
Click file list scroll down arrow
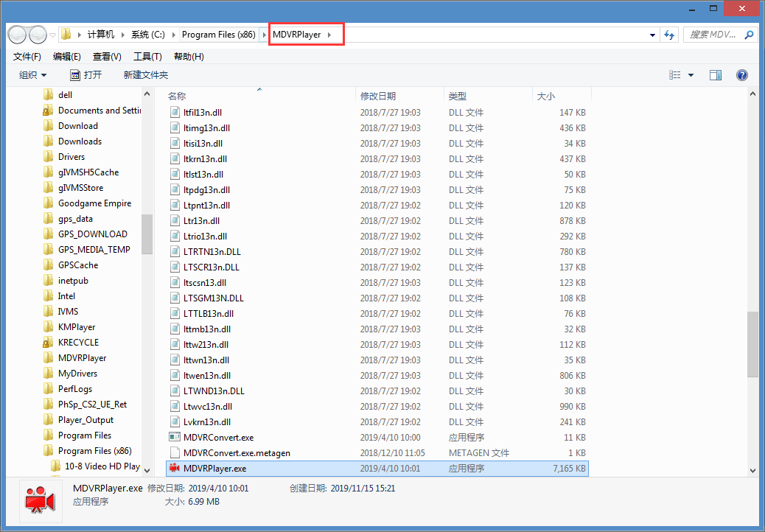(752, 471)
